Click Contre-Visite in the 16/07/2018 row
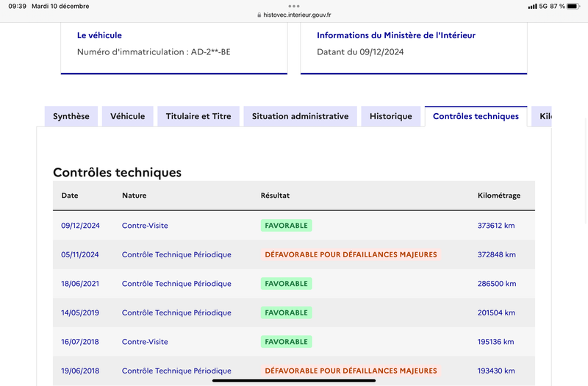This screenshot has height=386, width=588. 145,342
